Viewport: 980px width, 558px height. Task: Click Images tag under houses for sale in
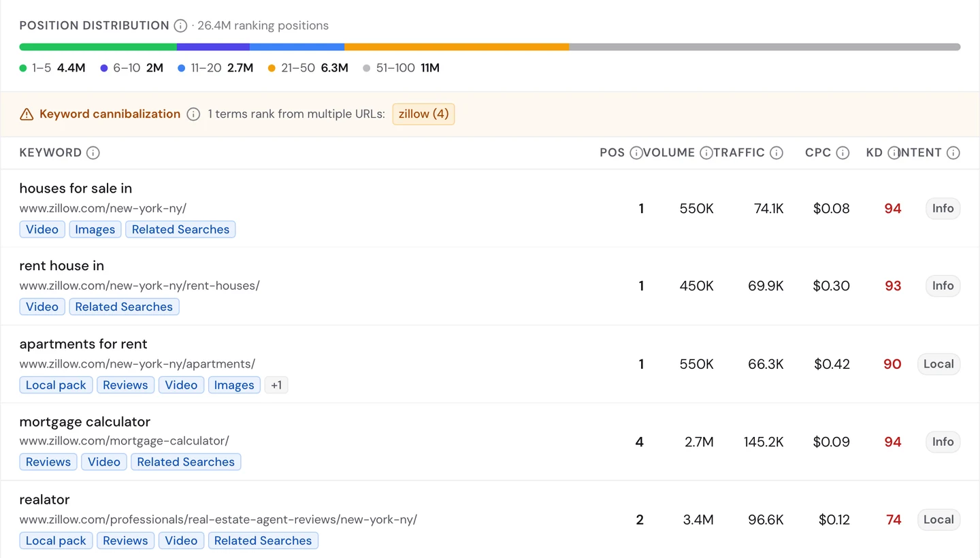click(x=95, y=230)
